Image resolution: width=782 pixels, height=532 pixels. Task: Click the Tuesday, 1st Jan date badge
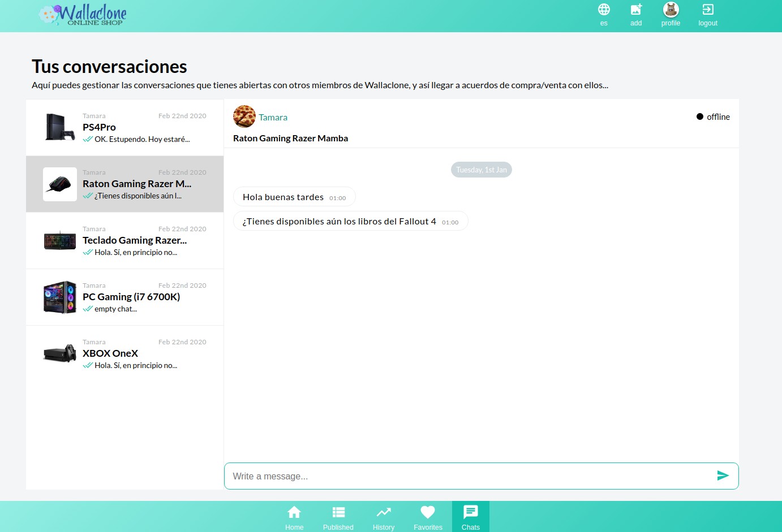482,170
